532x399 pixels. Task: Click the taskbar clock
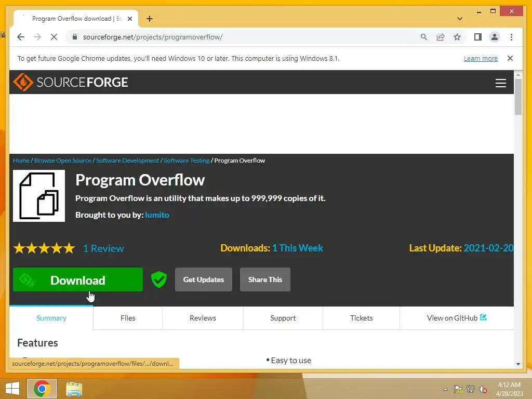coord(509,389)
